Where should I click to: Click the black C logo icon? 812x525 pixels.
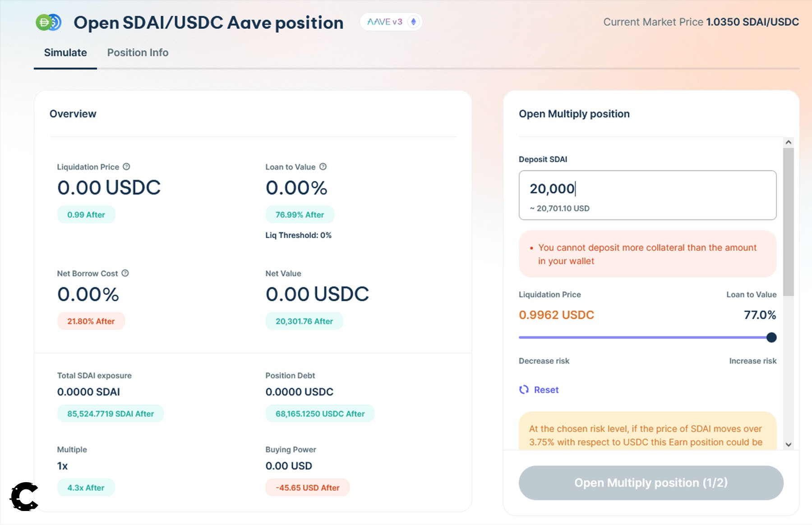[24, 497]
